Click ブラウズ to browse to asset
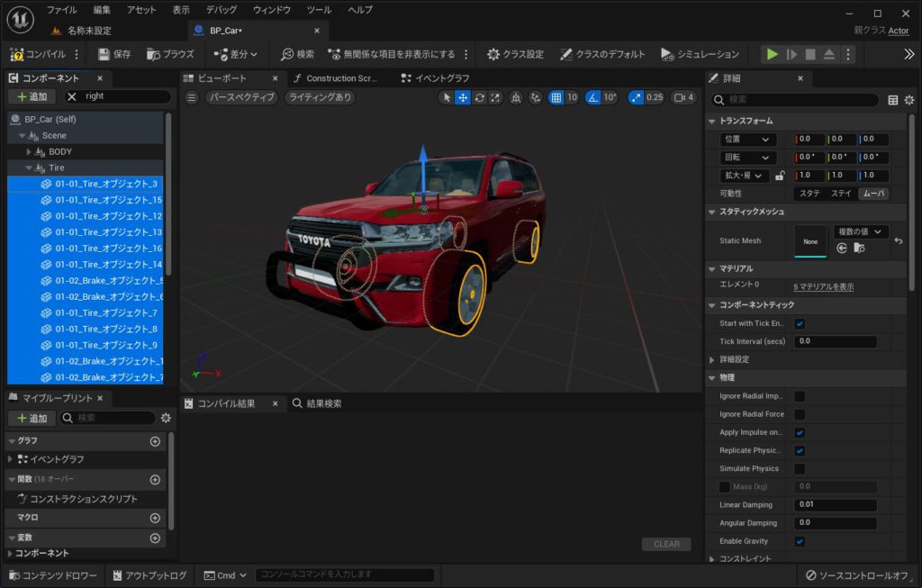922x588 pixels. [170, 54]
